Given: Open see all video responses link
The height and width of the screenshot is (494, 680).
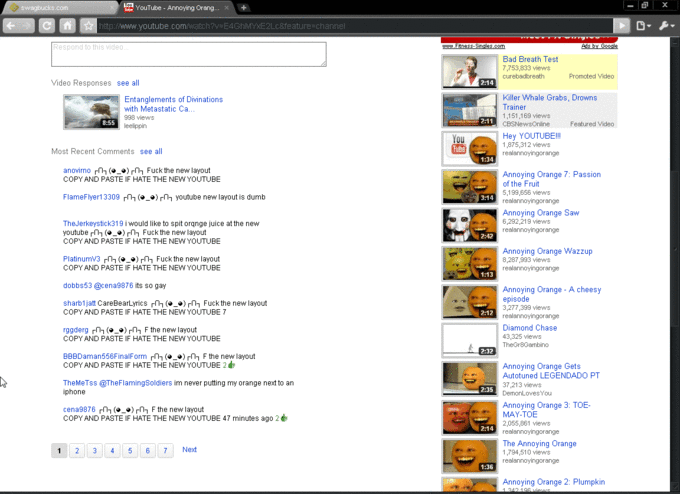Looking at the screenshot, I should 128,83.
